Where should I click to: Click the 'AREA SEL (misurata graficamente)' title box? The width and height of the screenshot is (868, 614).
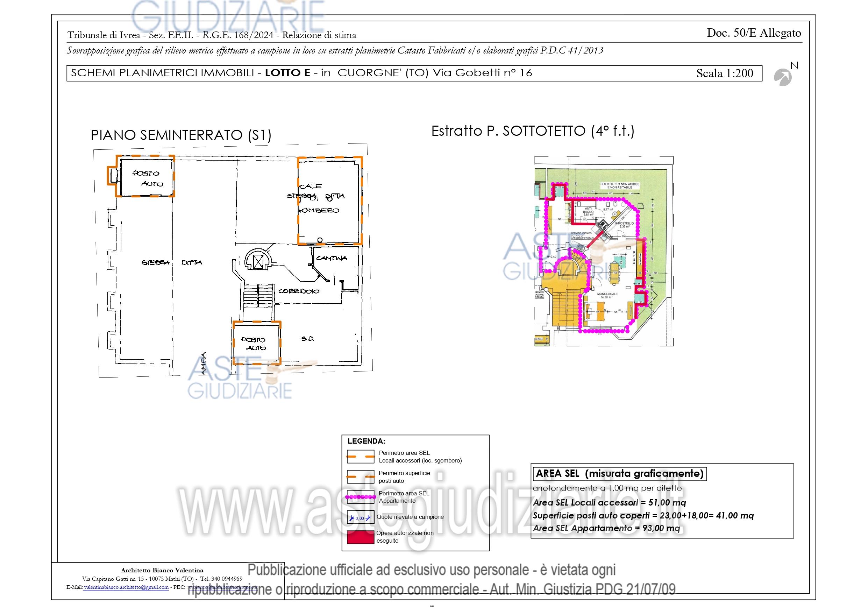tap(619, 474)
